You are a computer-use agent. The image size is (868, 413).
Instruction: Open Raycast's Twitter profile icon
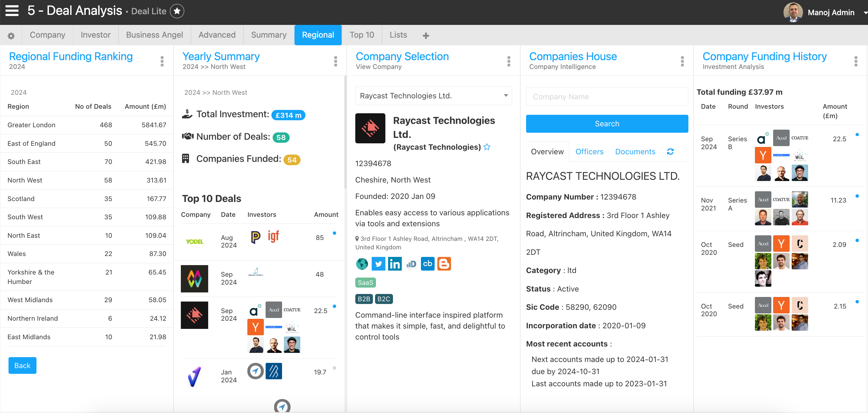(378, 264)
